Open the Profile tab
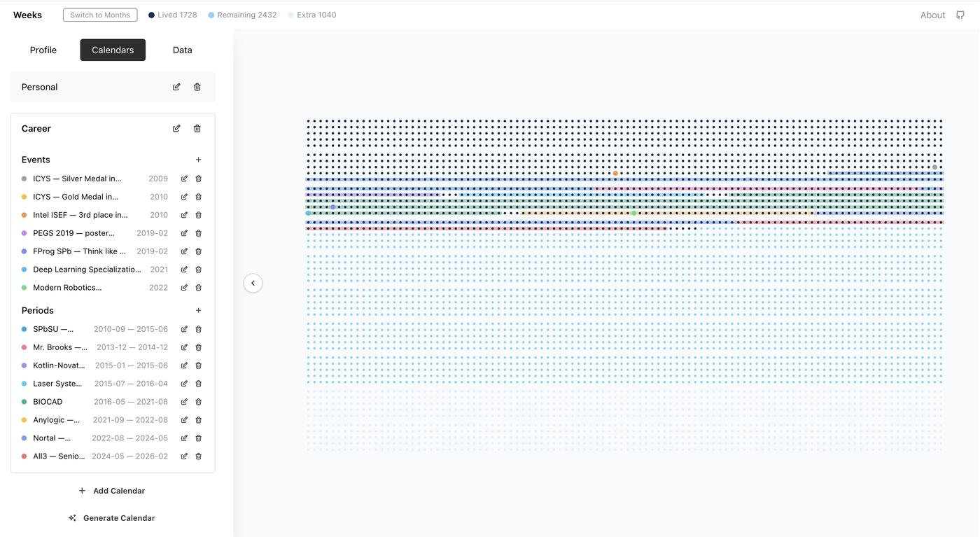Image resolution: width=980 pixels, height=537 pixels. 43,50
